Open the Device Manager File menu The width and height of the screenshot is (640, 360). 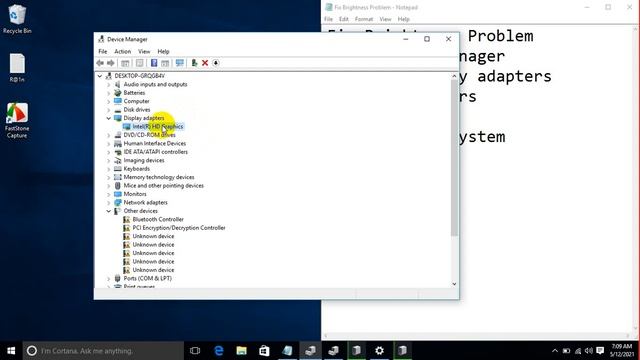pos(102,51)
